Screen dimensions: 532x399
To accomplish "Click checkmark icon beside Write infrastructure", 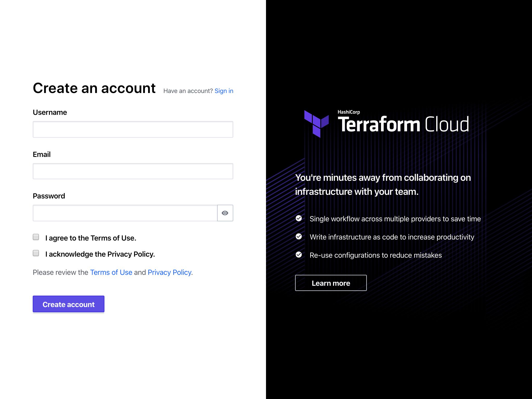I will (x=299, y=236).
